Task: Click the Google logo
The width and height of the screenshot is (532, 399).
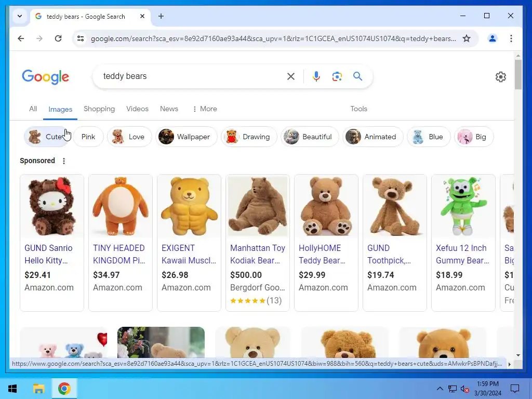Action: click(x=46, y=77)
